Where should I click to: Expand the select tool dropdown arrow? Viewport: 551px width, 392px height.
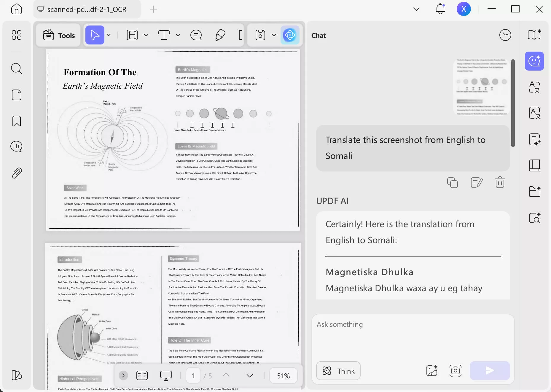[x=109, y=35]
